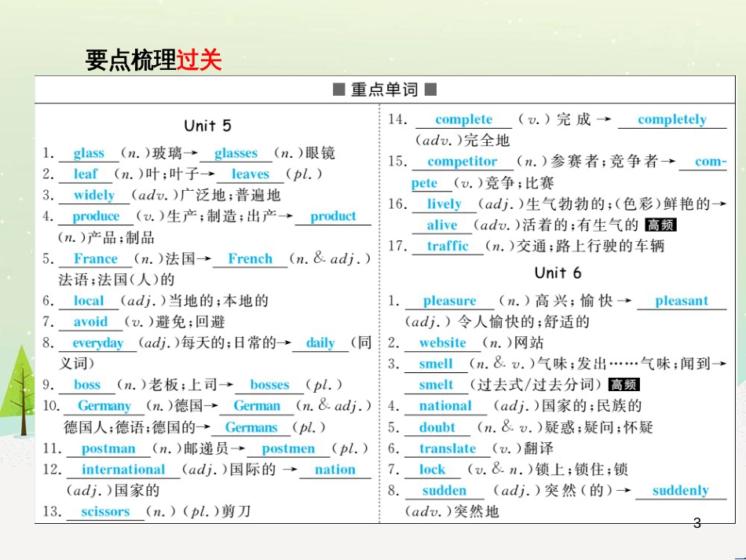This screenshot has width=746, height=560.
Task: Expand the Unit 5 section header
Action: (208, 125)
